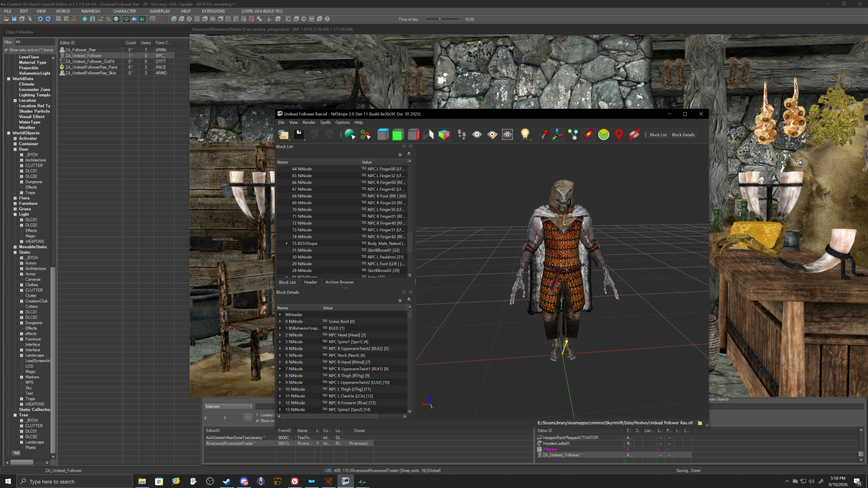This screenshot has height=488, width=868.
Task: Toggle the axes display icon in NifSkope
Action: 558,135
